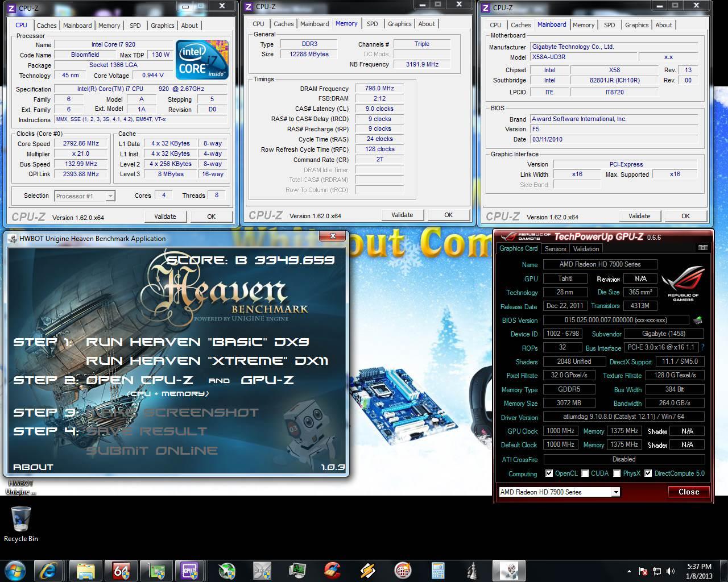Click Take Screenshot in Heaven step 3
This screenshot has width=728, height=582.
[172, 413]
